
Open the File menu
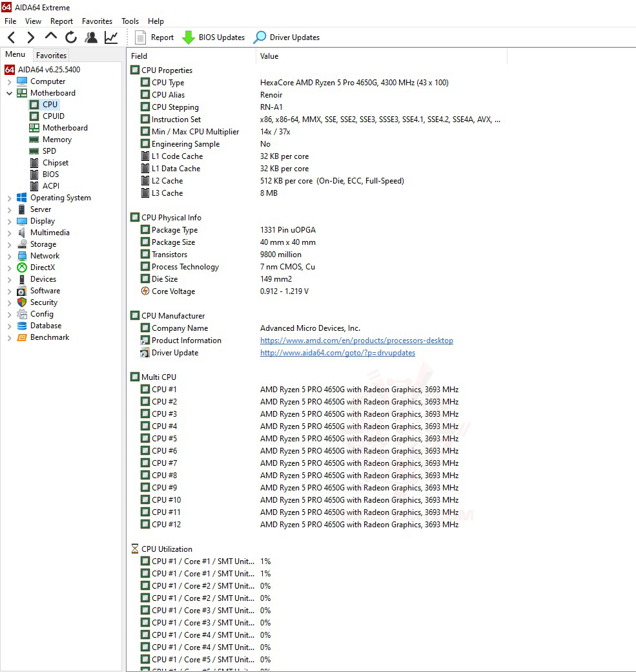click(10, 21)
